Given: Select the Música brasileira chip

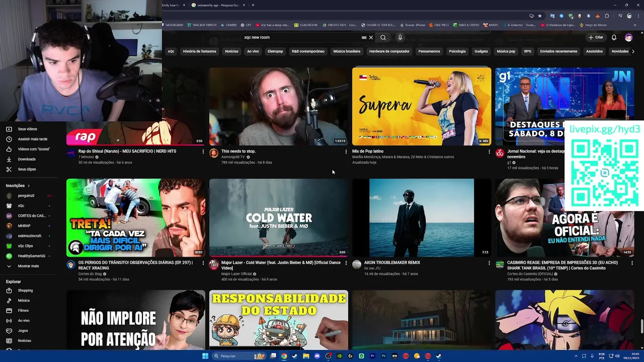Looking at the screenshot, I should (x=347, y=51).
